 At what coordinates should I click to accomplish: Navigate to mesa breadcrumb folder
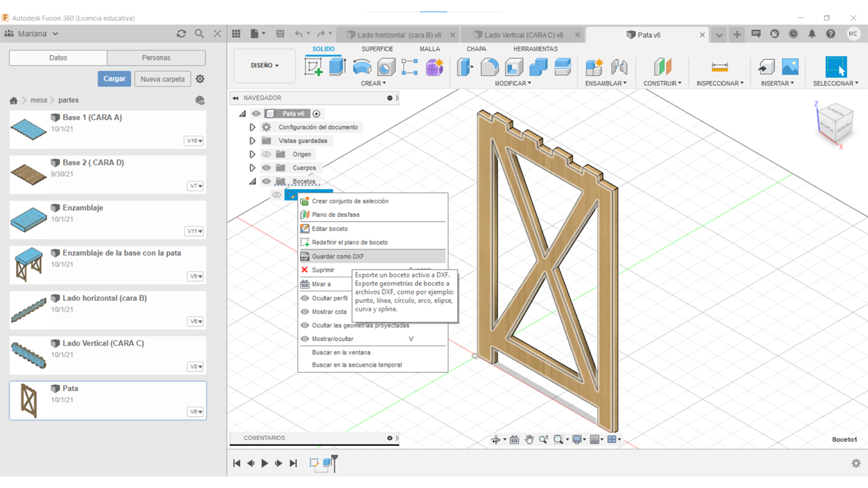[x=39, y=100]
